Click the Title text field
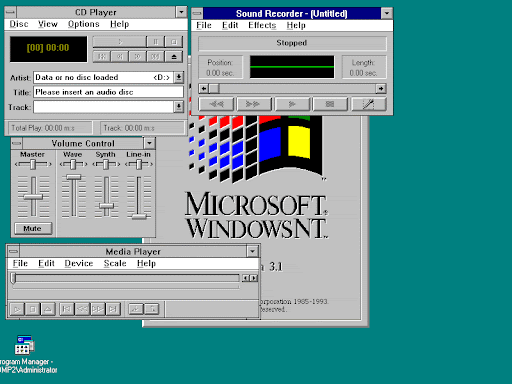512x384 pixels. [x=108, y=92]
